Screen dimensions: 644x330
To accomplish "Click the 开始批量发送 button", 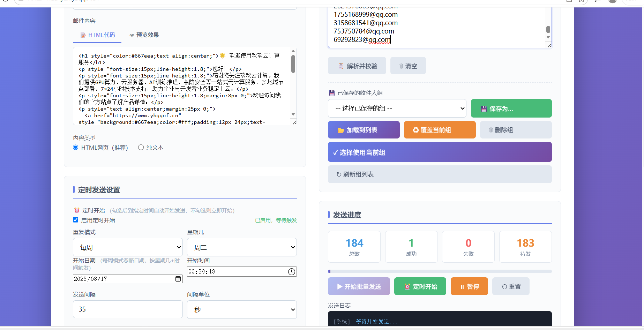I will click(x=359, y=286).
